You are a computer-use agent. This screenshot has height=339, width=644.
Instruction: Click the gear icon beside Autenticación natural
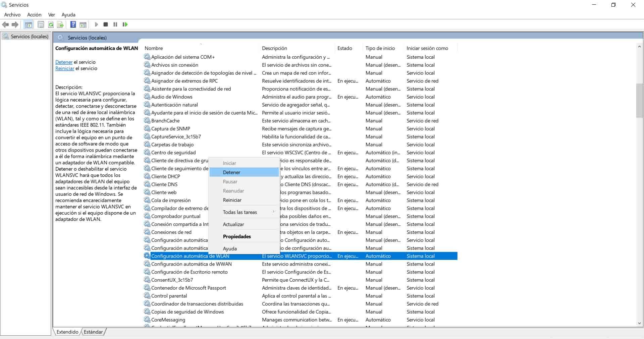pyautogui.click(x=147, y=105)
